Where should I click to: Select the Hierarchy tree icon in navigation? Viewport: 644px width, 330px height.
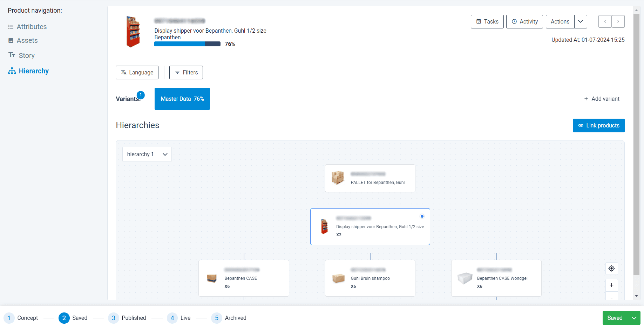[12, 70]
